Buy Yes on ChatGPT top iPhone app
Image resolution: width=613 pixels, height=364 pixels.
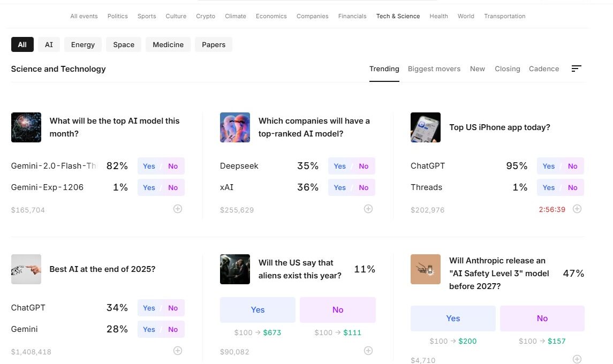click(549, 166)
